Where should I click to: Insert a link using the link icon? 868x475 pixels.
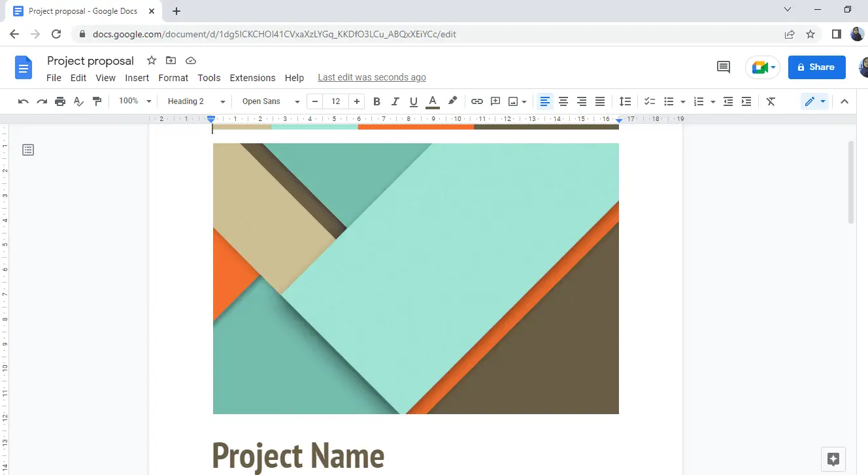coord(476,101)
